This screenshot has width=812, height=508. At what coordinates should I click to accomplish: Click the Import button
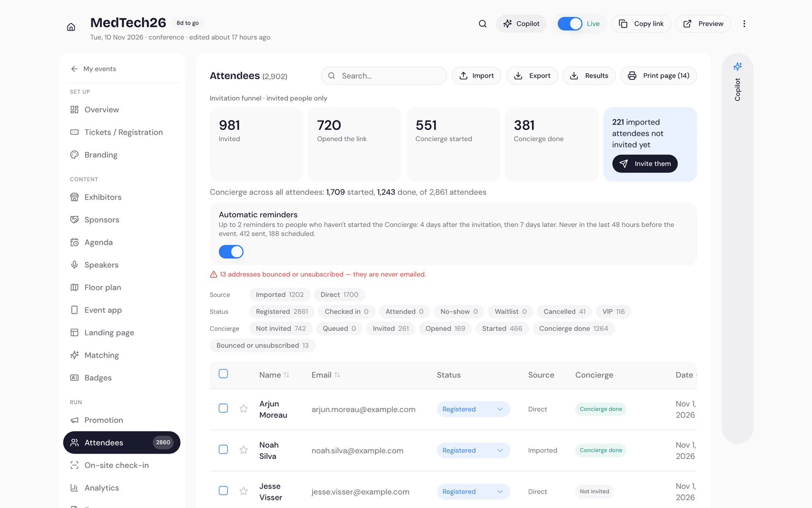[x=477, y=76]
